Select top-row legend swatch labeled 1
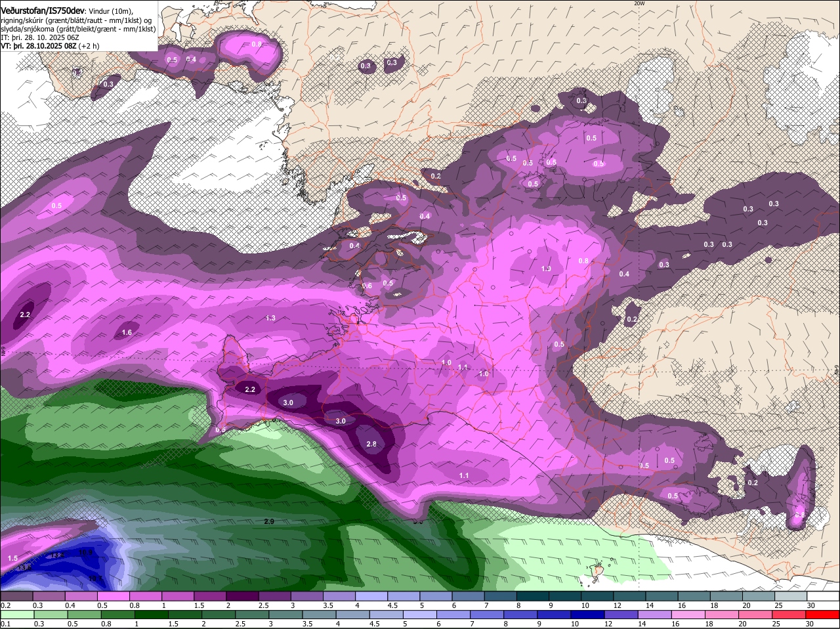This screenshot has width=840, height=629. [177, 596]
